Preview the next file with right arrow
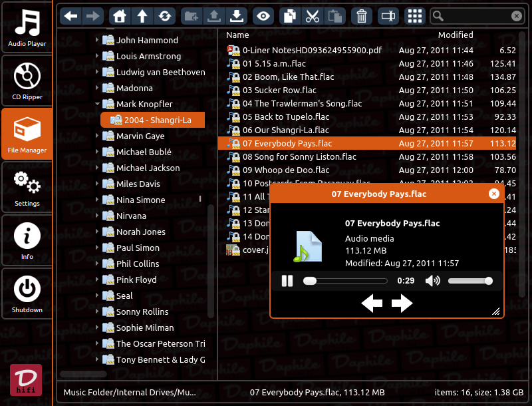The image size is (532, 406). coord(402,303)
